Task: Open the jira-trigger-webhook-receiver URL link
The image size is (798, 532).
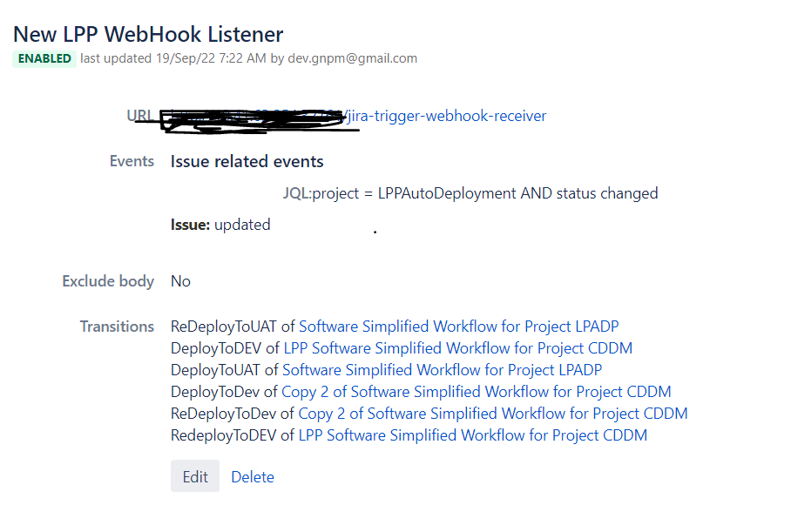Action: 446,115
